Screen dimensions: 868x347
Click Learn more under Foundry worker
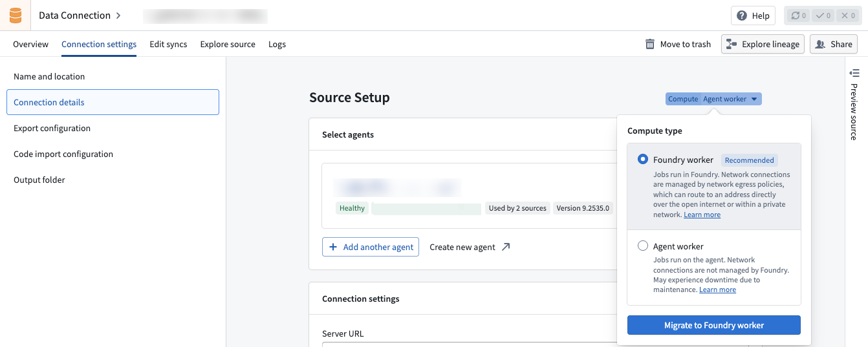pos(702,215)
